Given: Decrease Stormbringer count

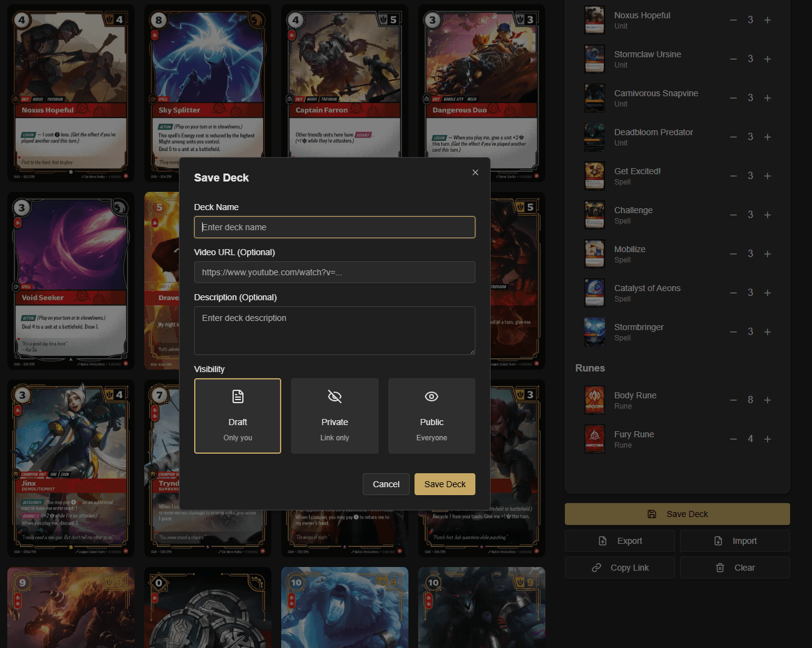Looking at the screenshot, I should point(733,332).
